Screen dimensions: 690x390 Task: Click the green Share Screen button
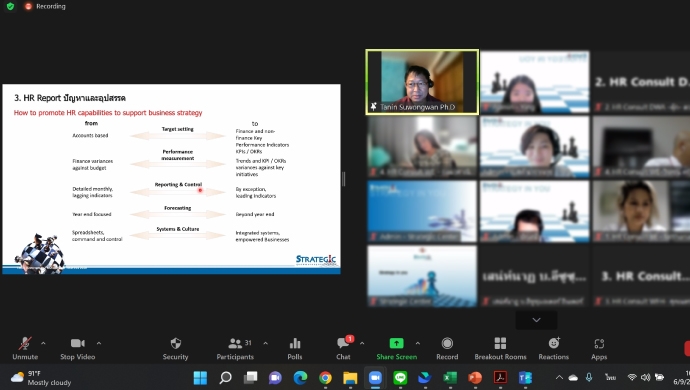(x=396, y=349)
